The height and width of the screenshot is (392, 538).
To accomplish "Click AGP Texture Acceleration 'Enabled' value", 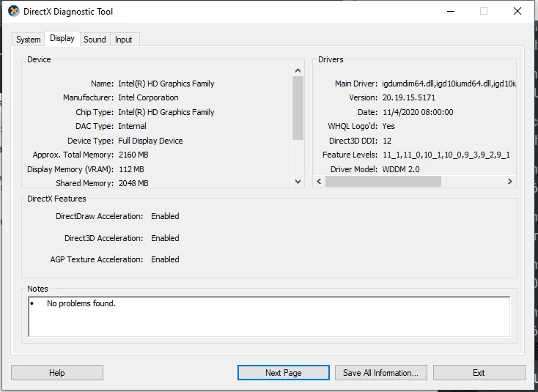I will 165,259.
